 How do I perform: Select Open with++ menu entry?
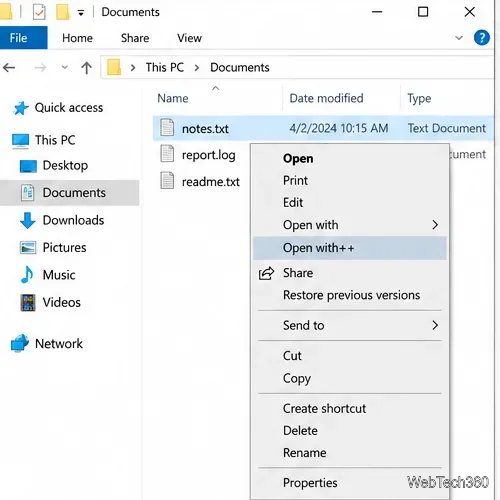[x=350, y=248]
